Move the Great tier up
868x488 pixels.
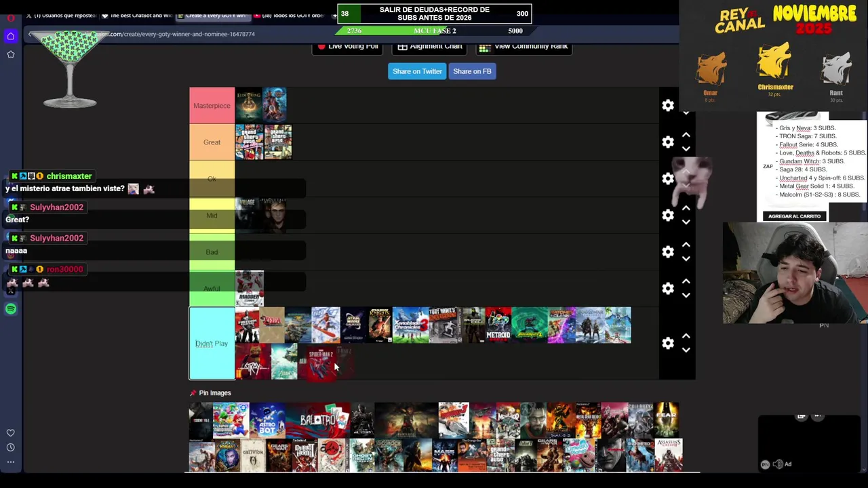[x=686, y=135]
